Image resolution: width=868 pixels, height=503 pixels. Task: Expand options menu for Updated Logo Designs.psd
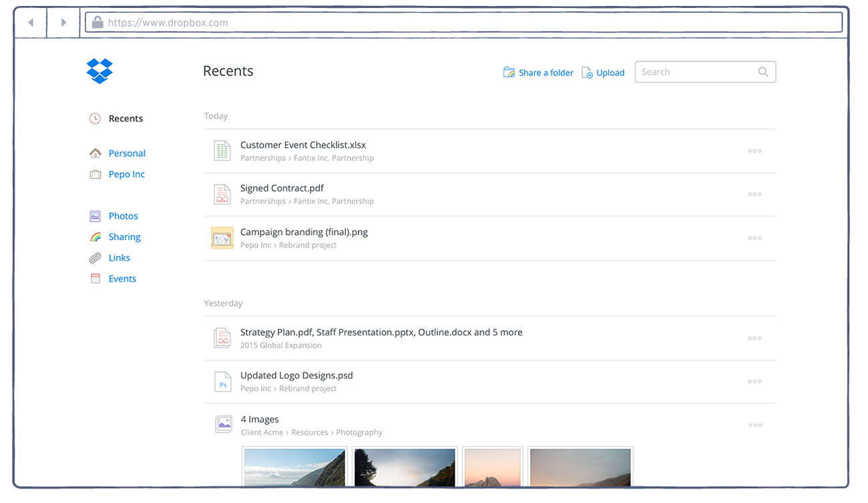click(754, 382)
